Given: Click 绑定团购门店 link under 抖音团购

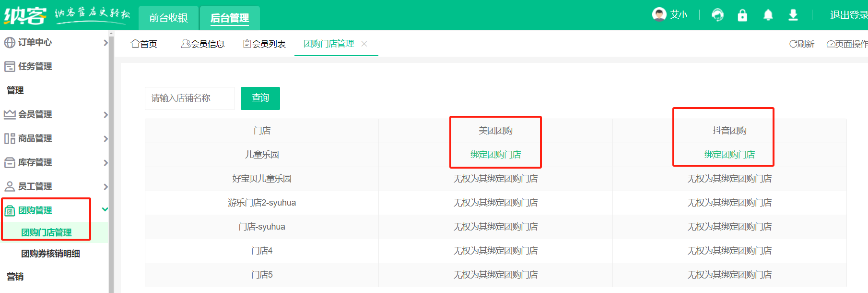Looking at the screenshot, I should coord(729,155).
